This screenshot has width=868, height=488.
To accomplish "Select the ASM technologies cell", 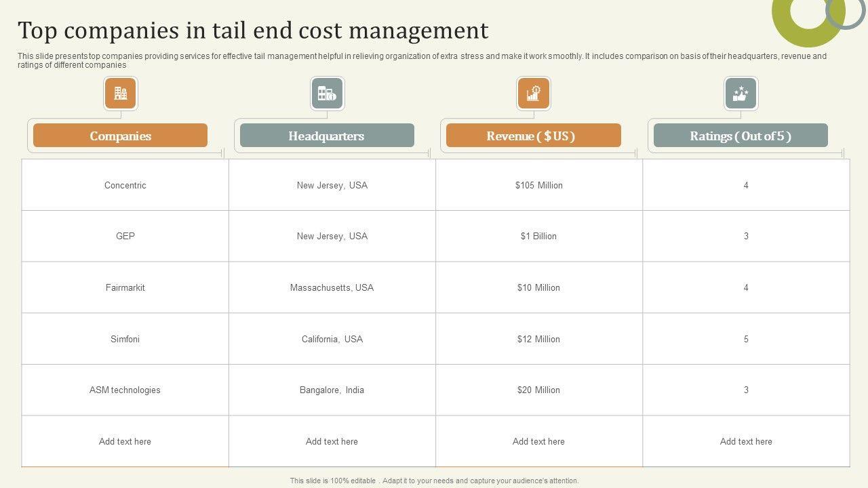I will point(125,390).
